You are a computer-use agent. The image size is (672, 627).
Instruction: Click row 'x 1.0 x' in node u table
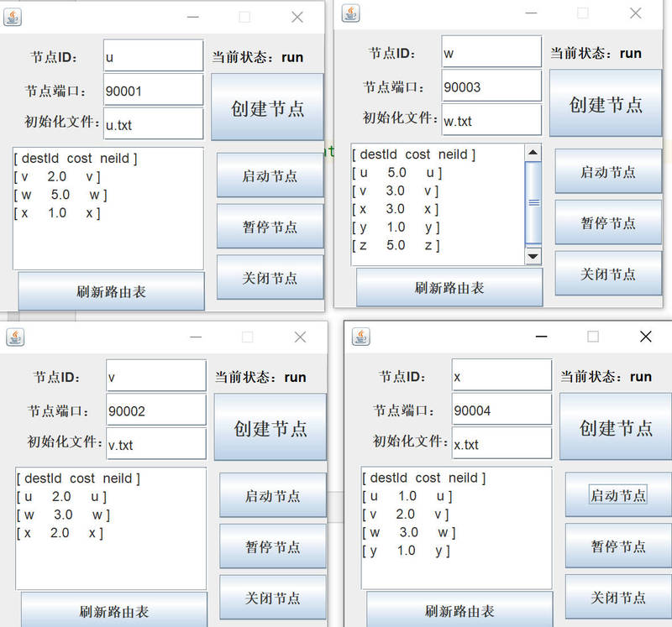tap(57, 213)
